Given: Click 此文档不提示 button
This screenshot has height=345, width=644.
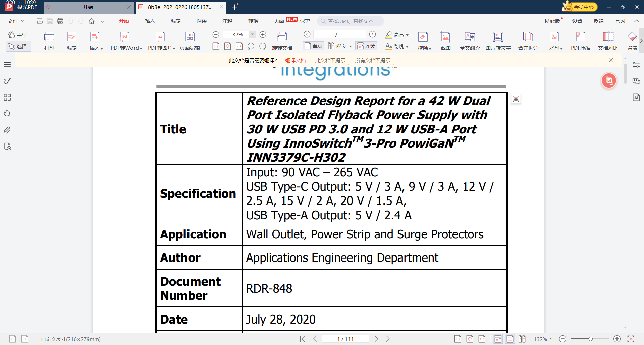Looking at the screenshot, I should click(330, 60).
